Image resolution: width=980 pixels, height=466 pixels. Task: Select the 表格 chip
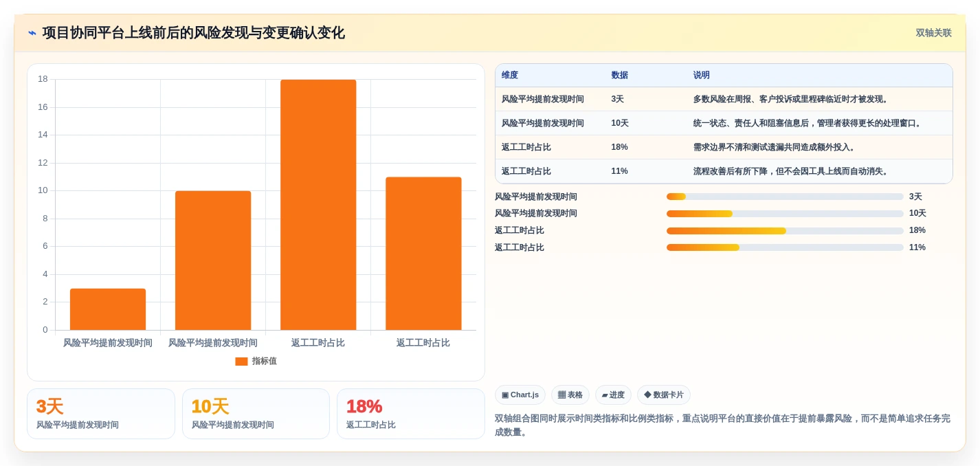click(x=570, y=395)
